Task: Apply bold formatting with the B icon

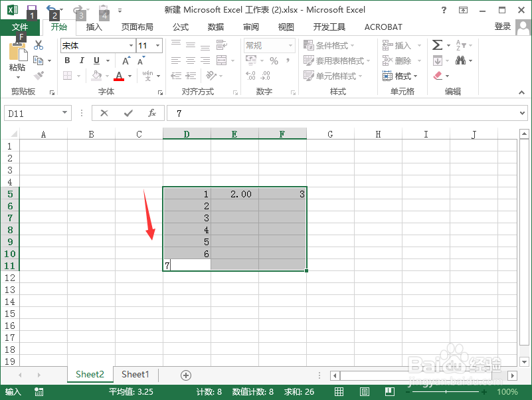Action: tap(68, 61)
